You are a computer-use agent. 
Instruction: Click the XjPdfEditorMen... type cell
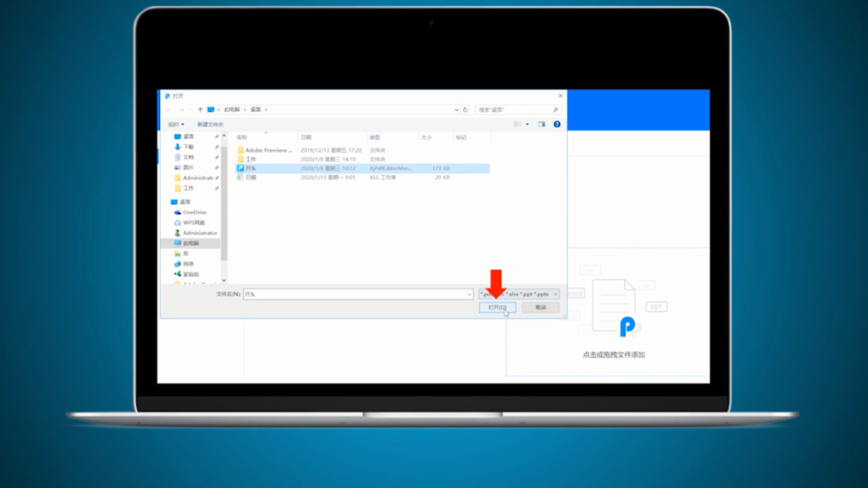point(391,168)
